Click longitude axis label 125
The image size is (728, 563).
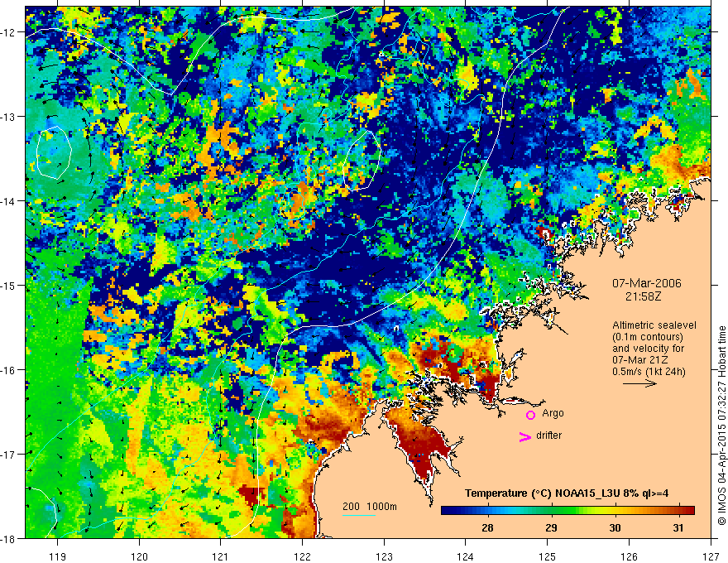click(x=548, y=556)
